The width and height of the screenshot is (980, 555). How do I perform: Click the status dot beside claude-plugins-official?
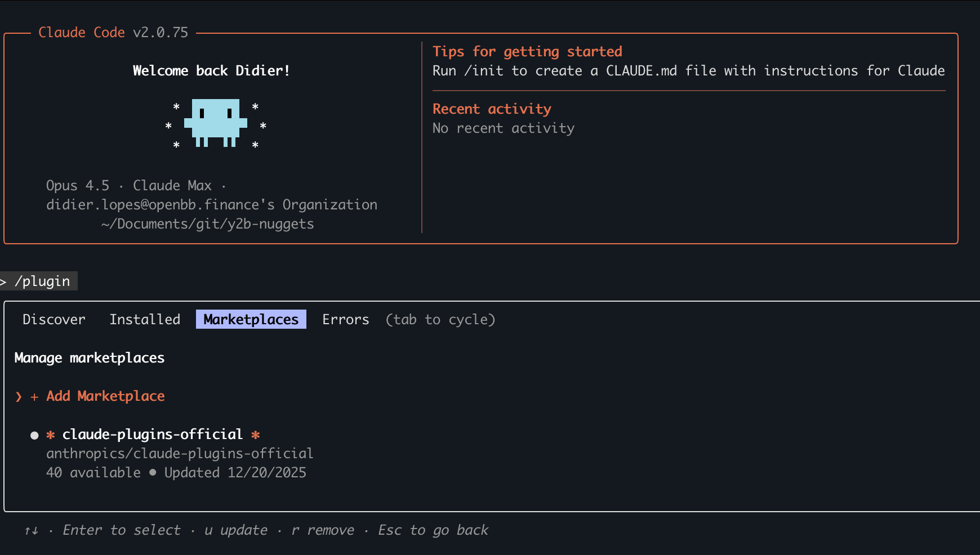[x=34, y=435]
